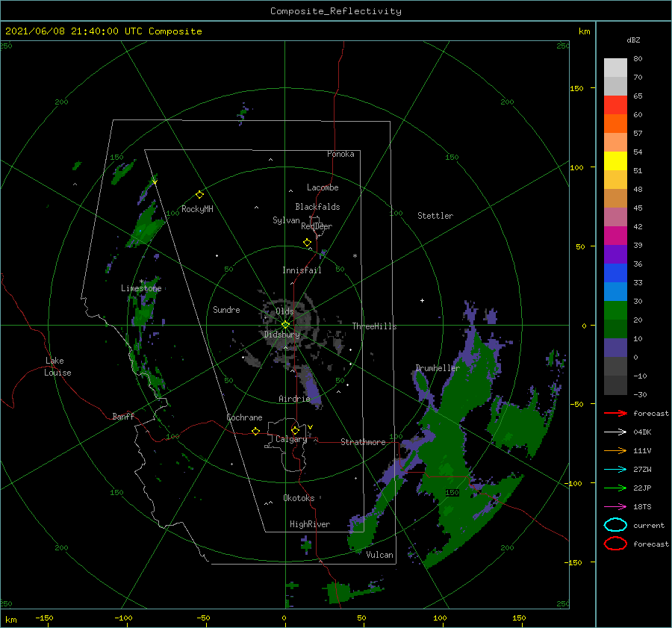
Task: Click the Composite_Reflectivity title
Action: (x=335, y=11)
